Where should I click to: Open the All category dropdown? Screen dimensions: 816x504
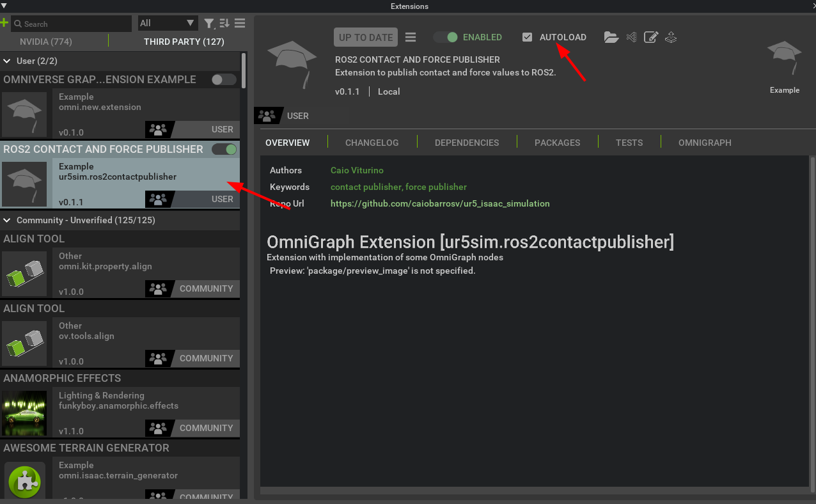click(x=168, y=23)
